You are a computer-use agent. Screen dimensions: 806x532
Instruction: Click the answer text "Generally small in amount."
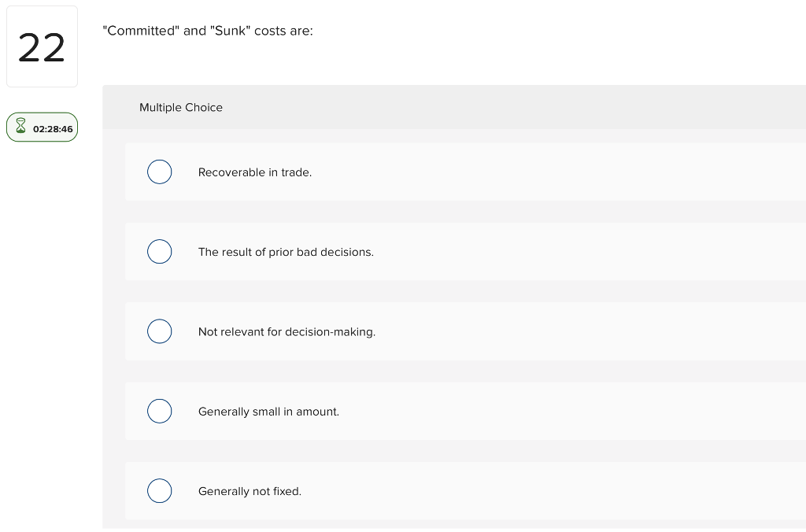[x=268, y=412]
